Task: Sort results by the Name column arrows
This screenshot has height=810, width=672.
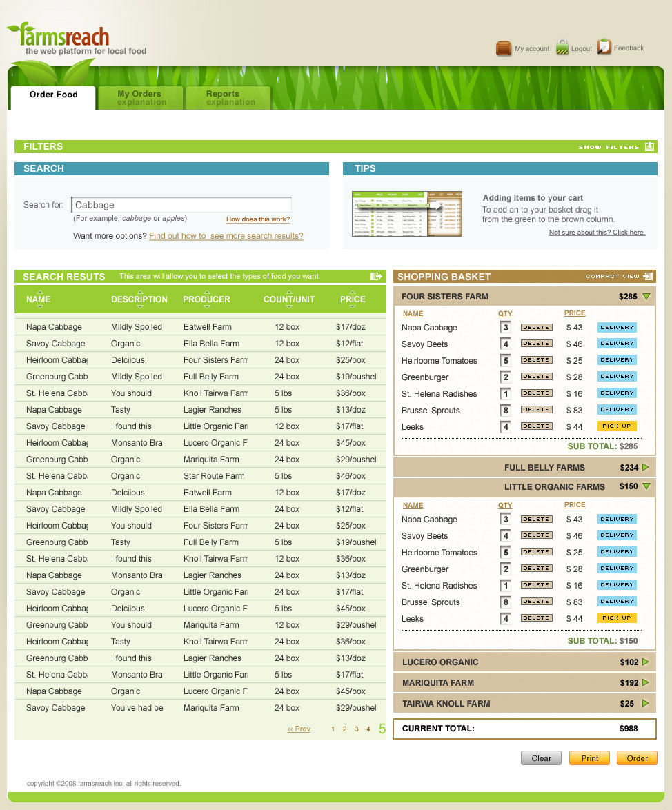Action: 39,299
